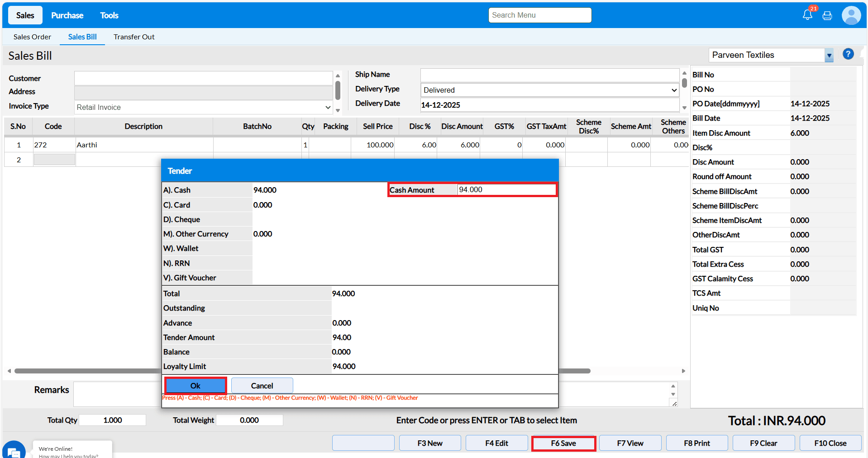Click the blue help question mark icon
This screenshot has width=868, height=458.
[848, 54]
